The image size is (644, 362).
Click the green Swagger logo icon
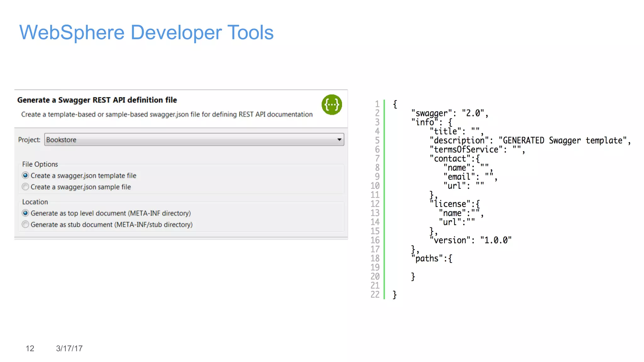331,105
